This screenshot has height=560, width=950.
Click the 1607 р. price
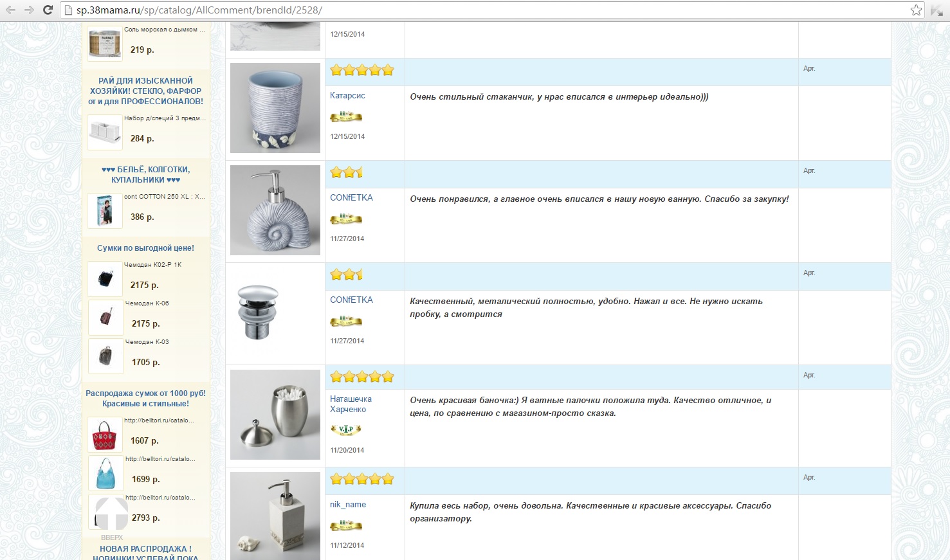pos(144,440)
